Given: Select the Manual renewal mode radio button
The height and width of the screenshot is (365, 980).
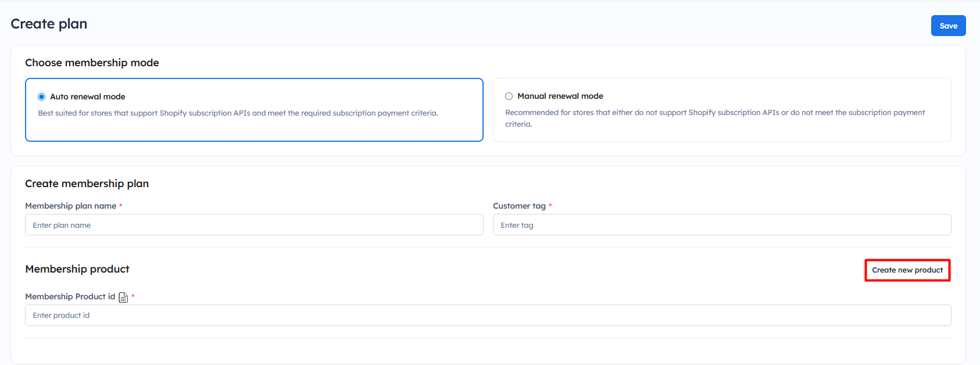Looking at the screenshot, I should pos(509,96).
